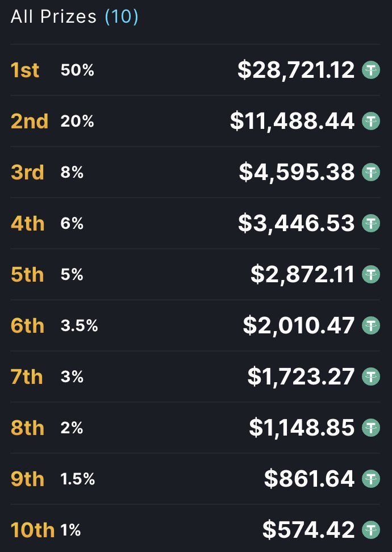The width and height of the screenshot is (392, 552).
Task: Click the Tether icon beside $4,595.38
Action: (x=371, y=172)
